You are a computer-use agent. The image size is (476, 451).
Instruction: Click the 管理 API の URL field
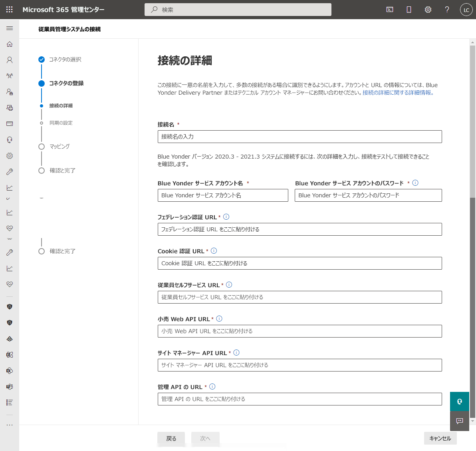click(x=299, y=399)
